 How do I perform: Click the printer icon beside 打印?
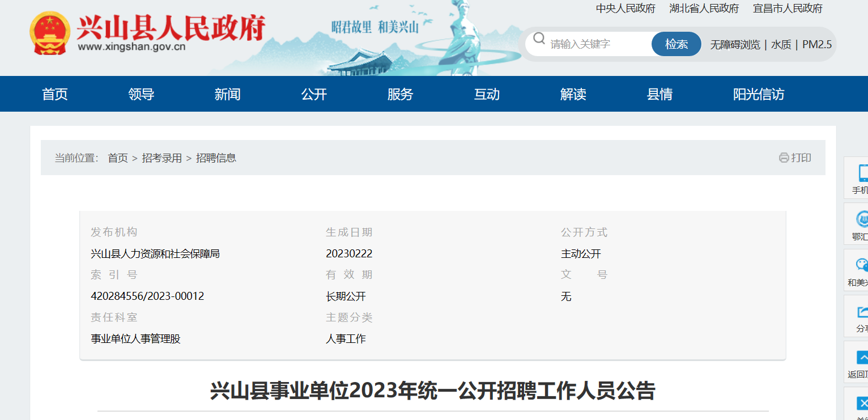tap(784, 158)
